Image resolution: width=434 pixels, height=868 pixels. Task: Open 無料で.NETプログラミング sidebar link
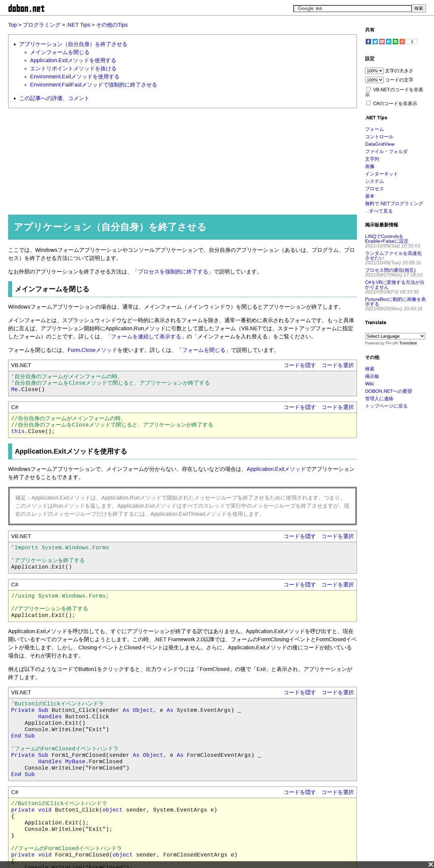pos(394,203)
